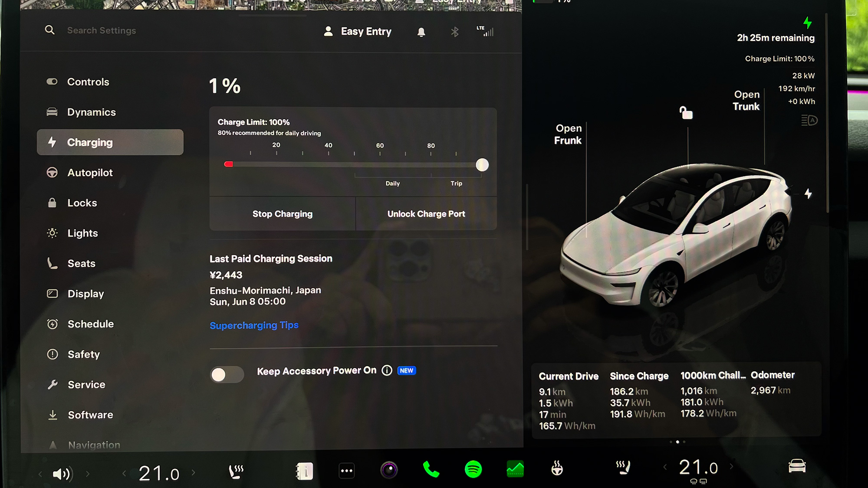Image resolution: width=868 pixels, height=488 pixels.
Task: Raise passenger temperature right arrow
Action: (x=732, y=466)
